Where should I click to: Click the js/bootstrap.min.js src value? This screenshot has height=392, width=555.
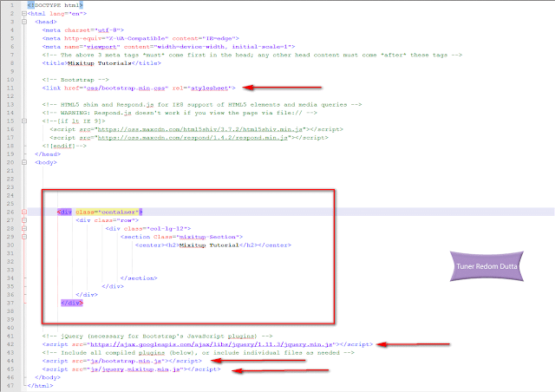(x=126, y=361)
